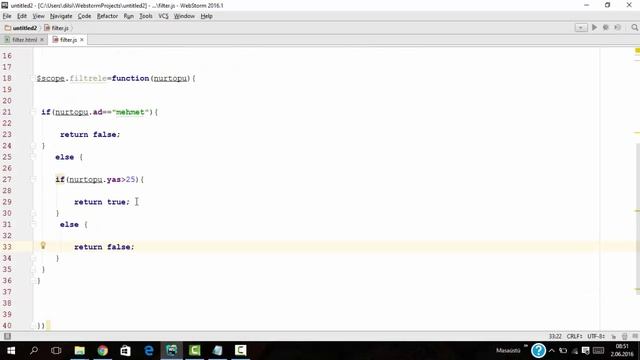
Task: Click untitled2 project in navigation breadcrumb
Action: 21,28
